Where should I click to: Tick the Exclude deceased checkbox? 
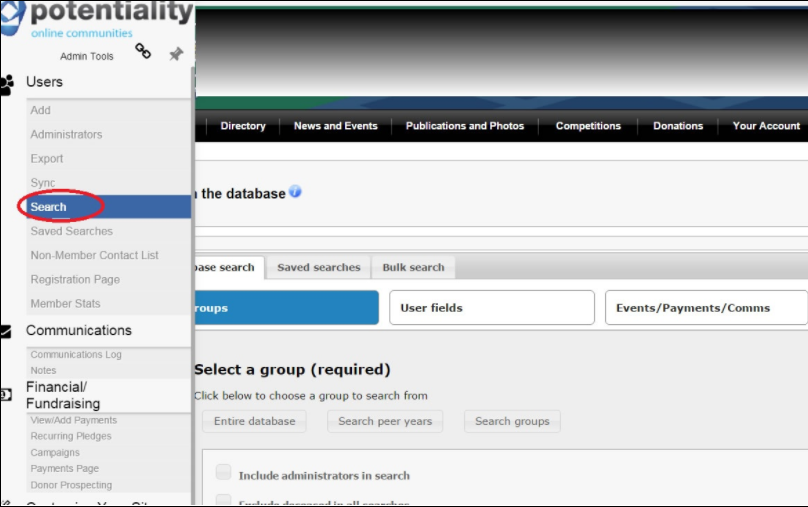point(224,500)
